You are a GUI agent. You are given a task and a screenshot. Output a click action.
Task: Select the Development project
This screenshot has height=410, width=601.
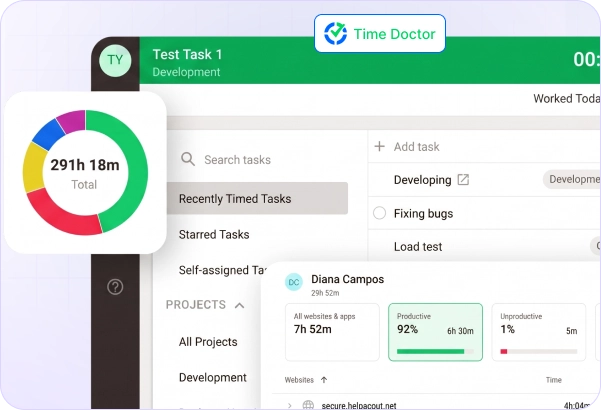point(213,377)
